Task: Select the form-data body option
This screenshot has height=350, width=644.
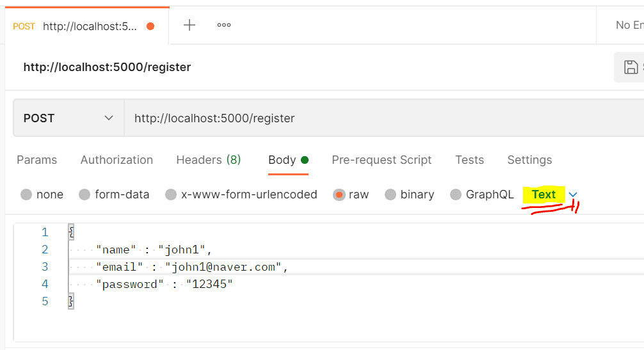Action: pyautogui.click(x=114, y=195)
